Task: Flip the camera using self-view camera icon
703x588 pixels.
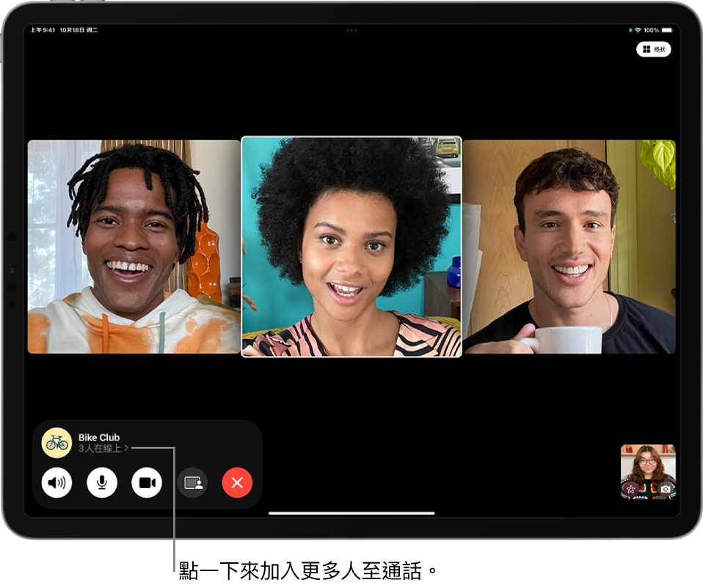Action: pyautogui.click(x=666, y=490)
